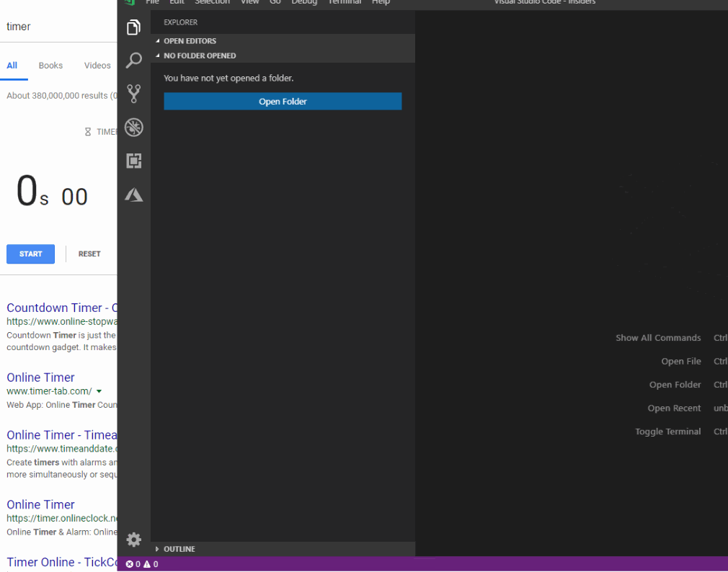This screenshot has height=572, width=728.
Task: Open the Debug view bug icon
Action: coord(134,127)
